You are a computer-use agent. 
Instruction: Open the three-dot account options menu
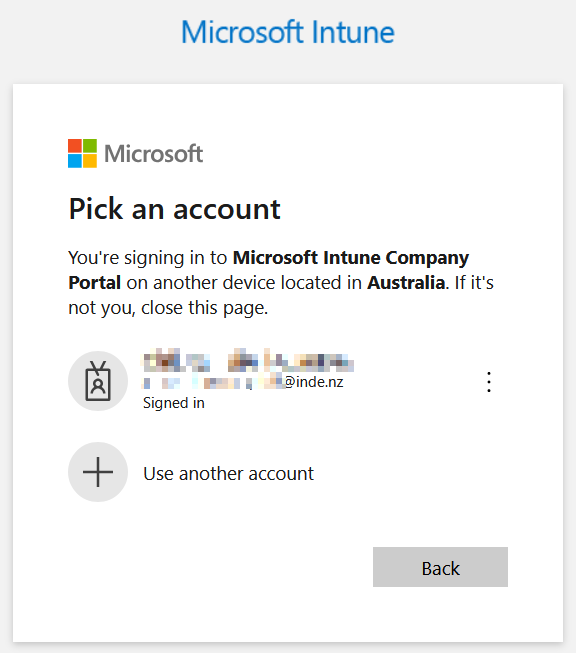(489, 381)
